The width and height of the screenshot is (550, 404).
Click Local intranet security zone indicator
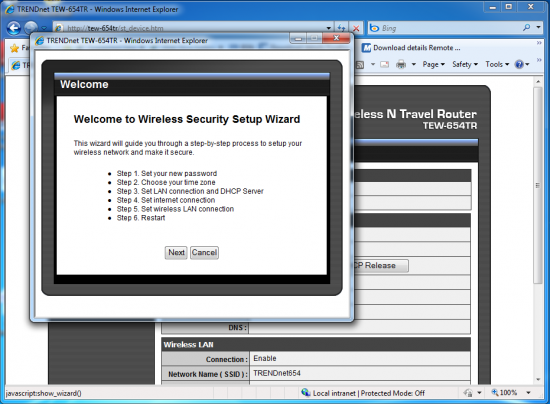[x=363, y=393]
